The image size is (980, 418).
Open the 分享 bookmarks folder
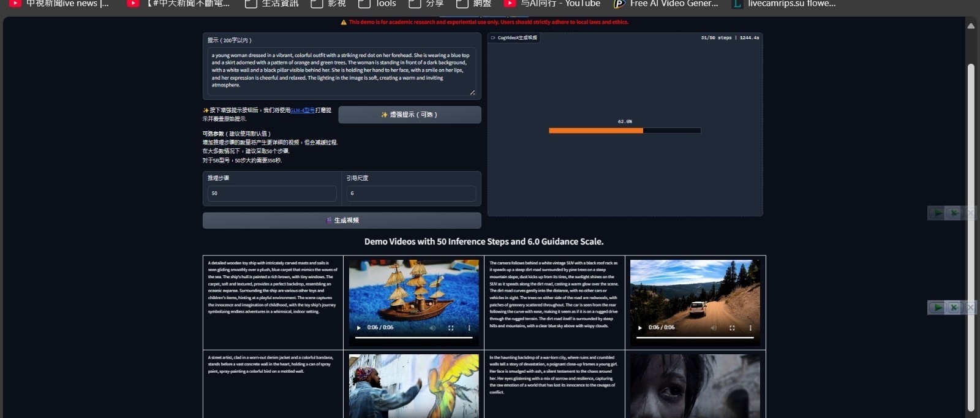point(427,4)
